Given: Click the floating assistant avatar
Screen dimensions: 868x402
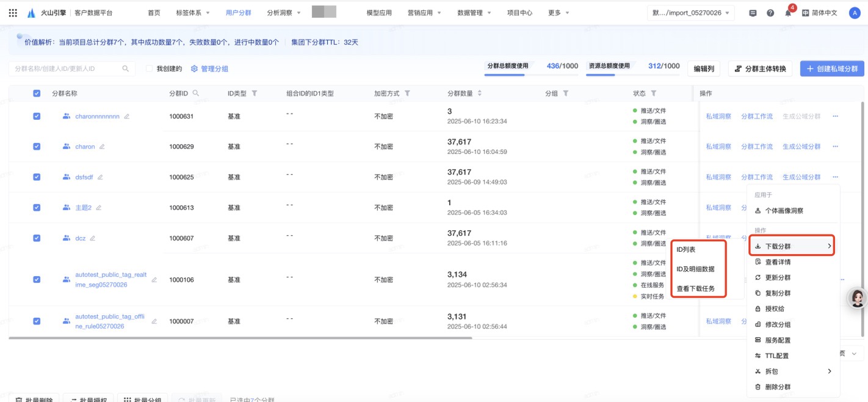Looking at the screenshot, I should (858, 298).
